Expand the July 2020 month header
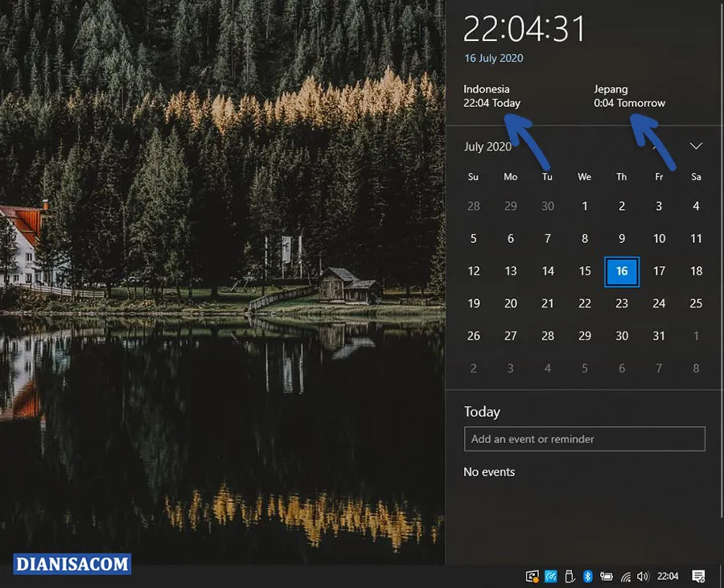724x588 pixels. click(x=487, y=146)
